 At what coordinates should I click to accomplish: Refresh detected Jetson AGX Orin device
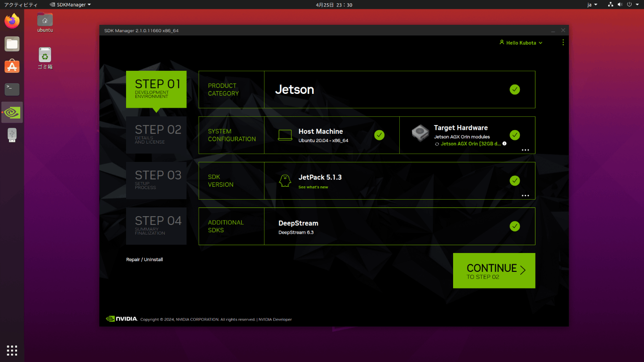click(437, 144)
